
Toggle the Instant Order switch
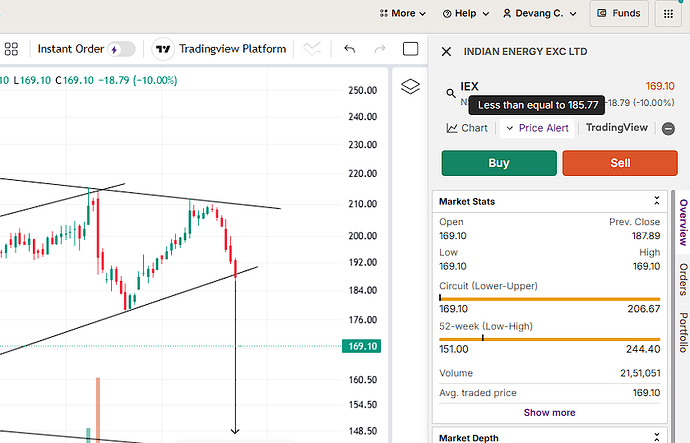[x=121, y=49]
